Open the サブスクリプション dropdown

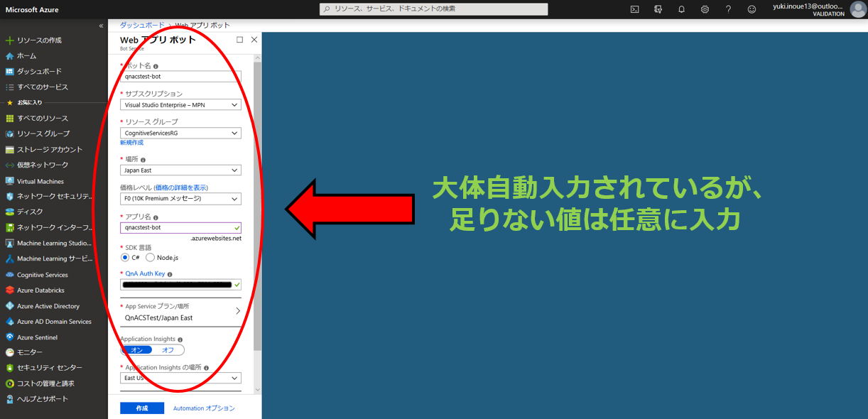[x=180, y=105]
